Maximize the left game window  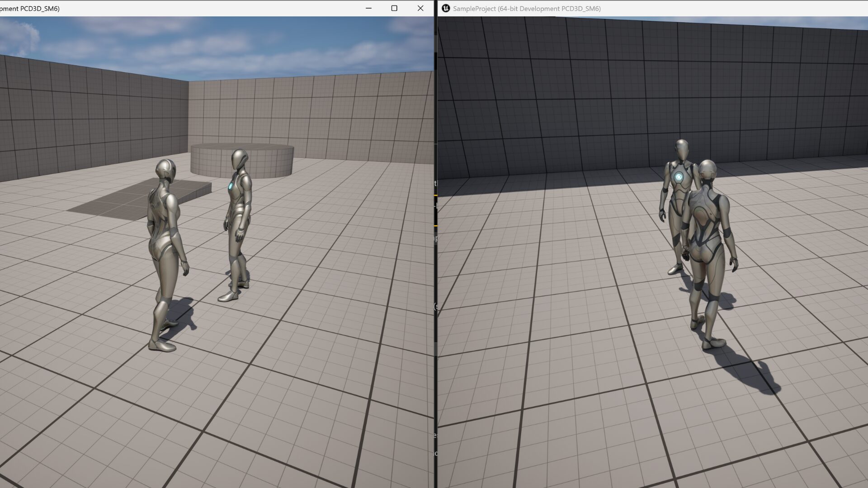pos(394,9)
